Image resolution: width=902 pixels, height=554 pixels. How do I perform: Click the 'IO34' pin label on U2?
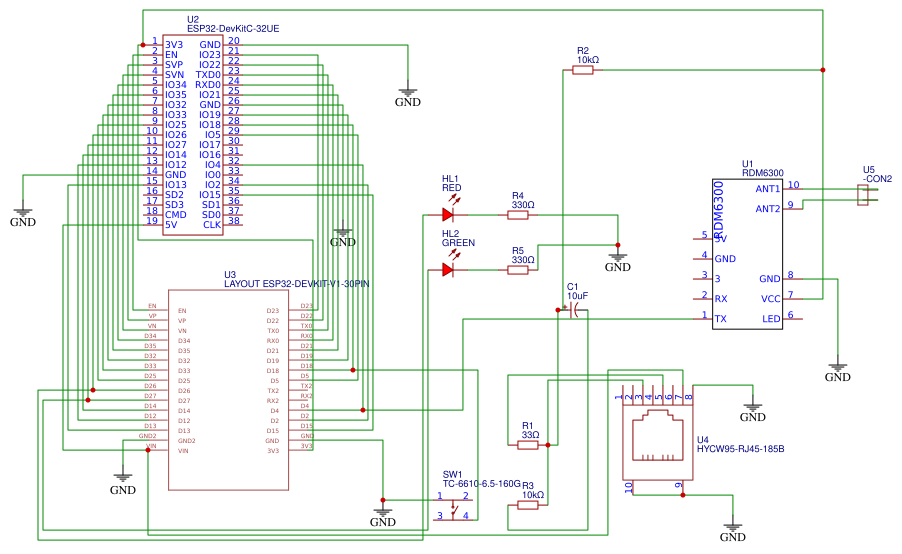click(176, 85)
